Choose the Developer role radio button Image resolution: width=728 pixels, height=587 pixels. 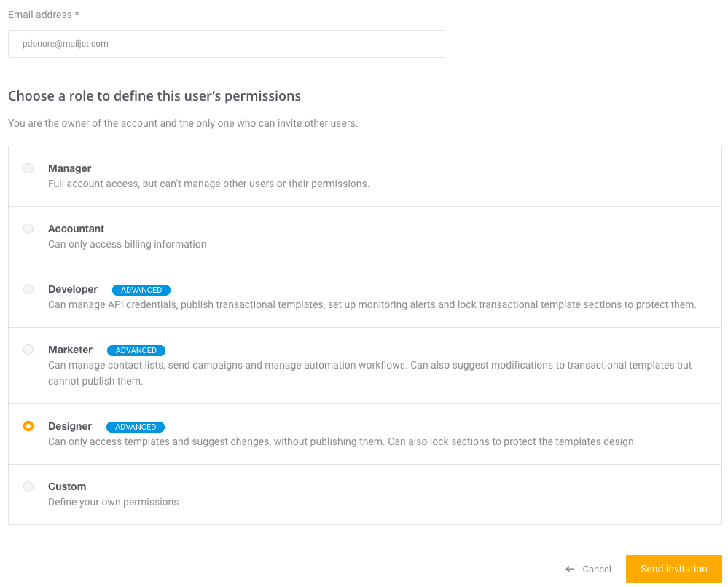[28, 289]
